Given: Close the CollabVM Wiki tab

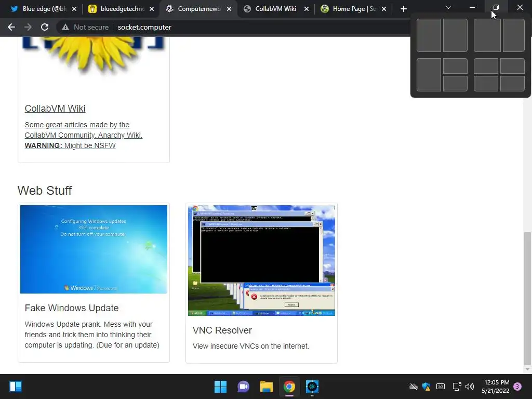Looking at the screenshot, I should pyautogui.click(x=307, y=9).
